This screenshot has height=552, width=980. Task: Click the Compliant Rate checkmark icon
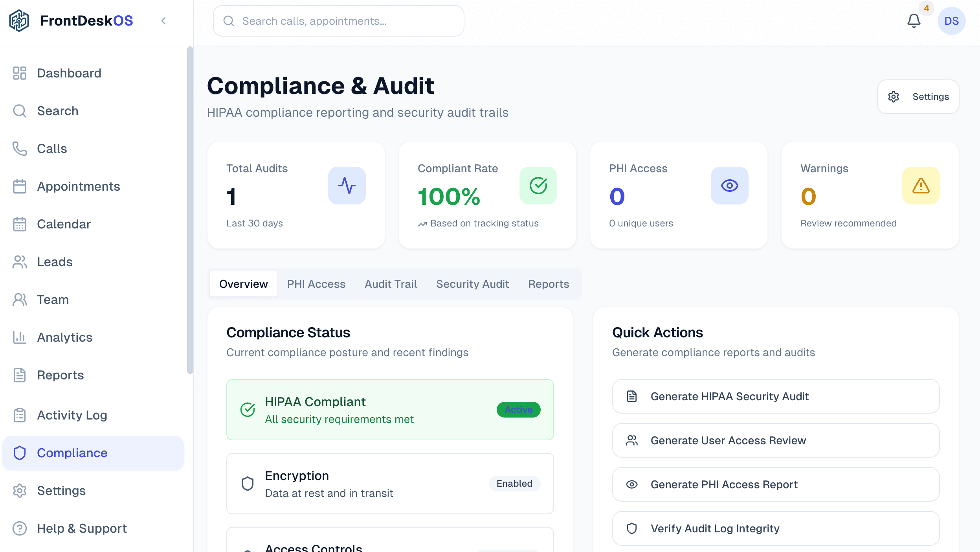(538, 186)
